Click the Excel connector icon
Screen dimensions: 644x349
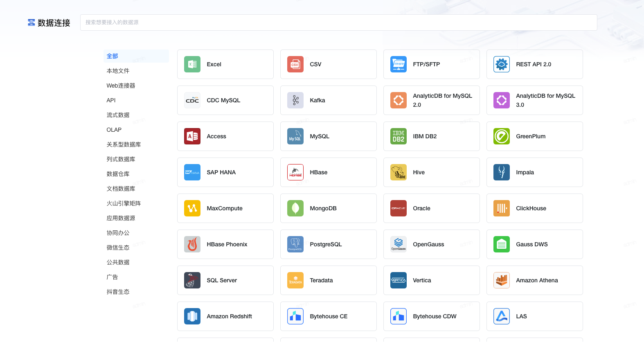192,64
